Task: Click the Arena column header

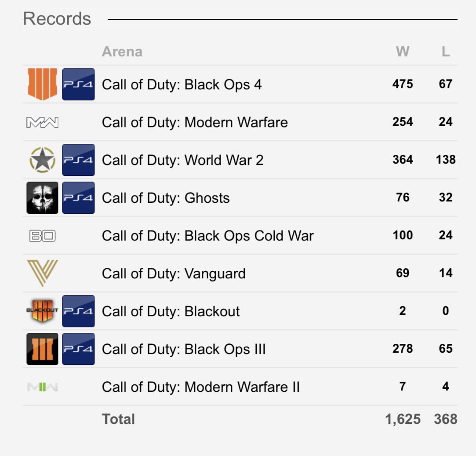Action: (122, 51)
